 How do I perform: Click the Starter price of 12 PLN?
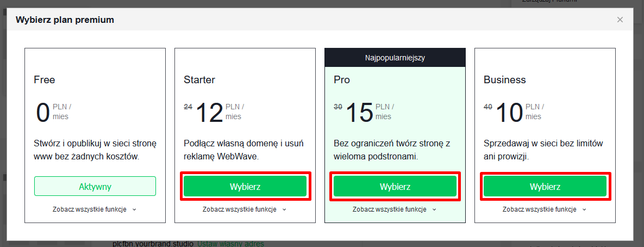pos(210,112)
